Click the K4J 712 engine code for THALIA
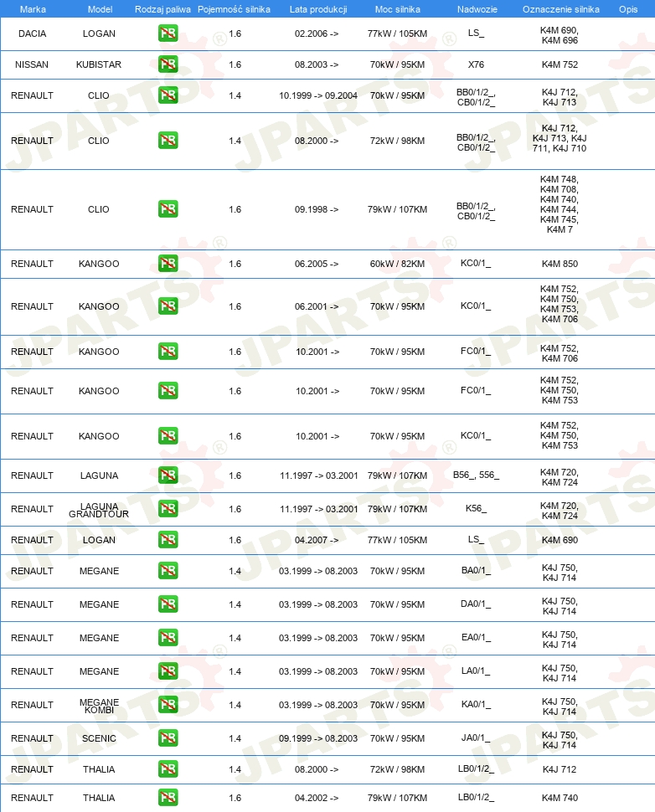Image resolution: width=655 pixels, height=812 pixels. [560, 769]
